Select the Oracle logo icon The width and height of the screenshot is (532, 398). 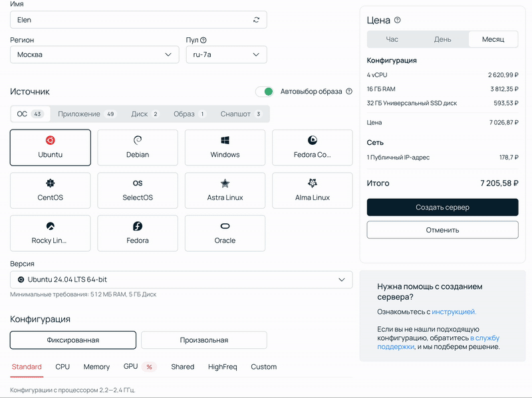[x=225, y=226]
